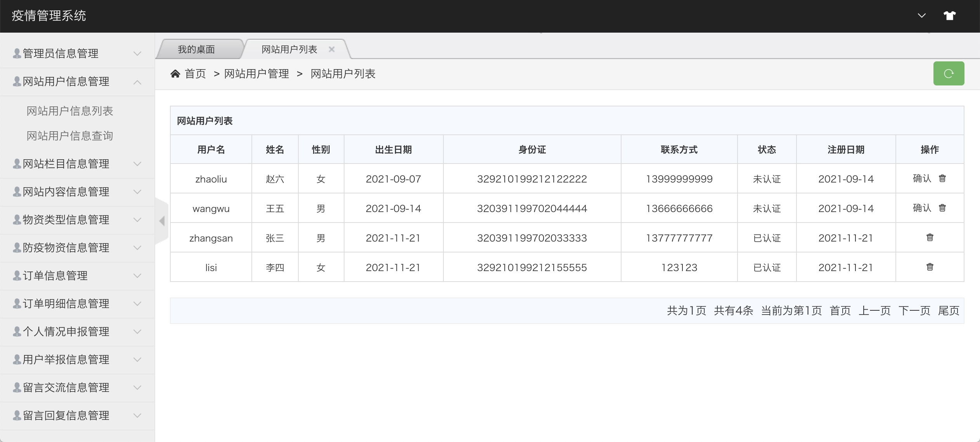This screenshot has width=980, height=442.
Task: Expand the 订单明细信息管理 chevron
Action: coord(137,304)
